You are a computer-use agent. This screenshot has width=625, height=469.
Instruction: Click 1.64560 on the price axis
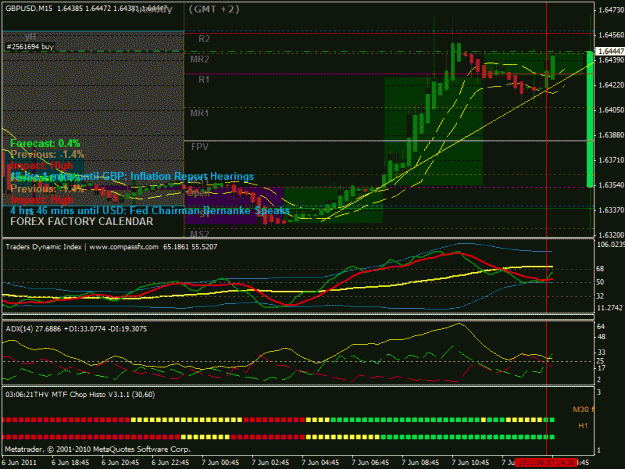[x=611, y=35]
